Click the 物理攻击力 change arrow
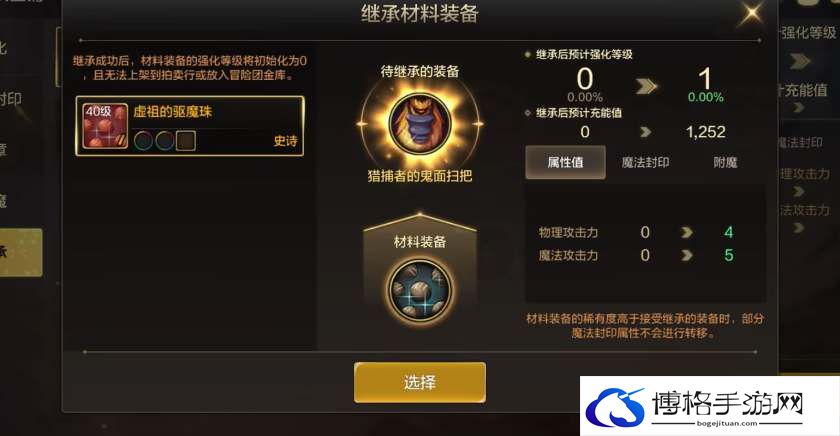Image resolution: width=840 pixels, height=436 pixels. click(687, 232)
